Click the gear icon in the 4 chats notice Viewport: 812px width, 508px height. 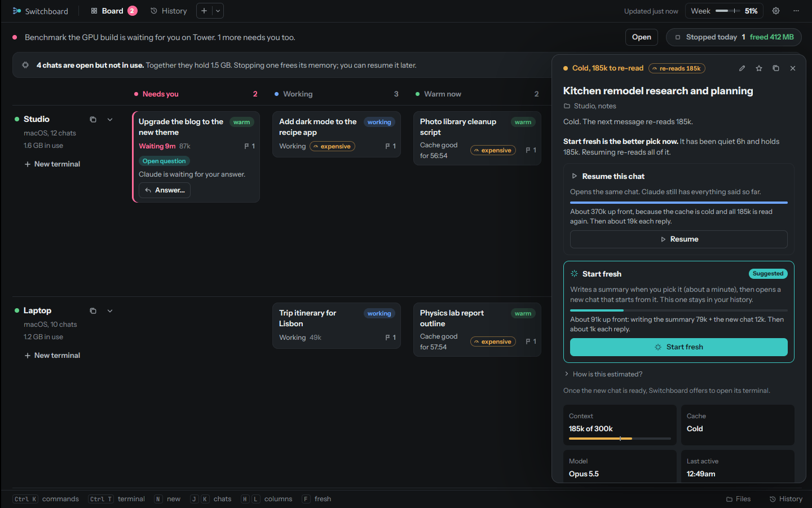pos(25,65)
